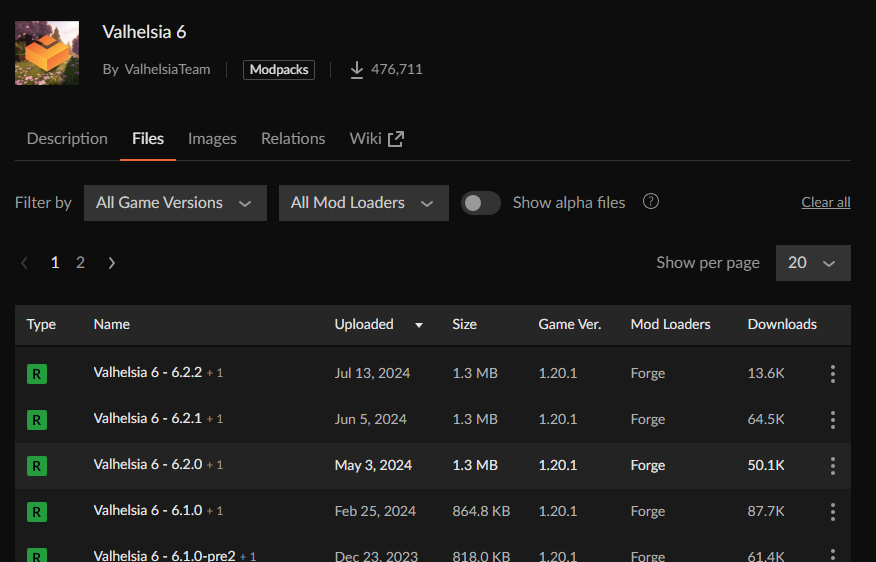Click the Wiki external link icon
The height and width of the screenshot is (562, 876).
coord(396,139)
